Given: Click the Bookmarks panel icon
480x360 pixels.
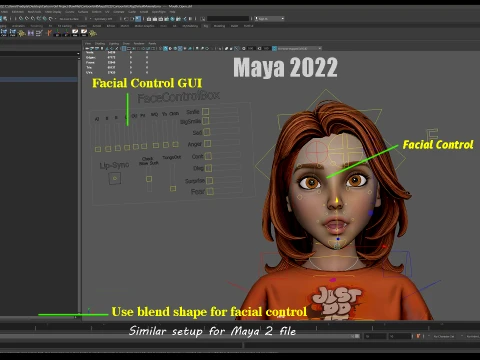Looking at the screenshot, I should point(102,48).
